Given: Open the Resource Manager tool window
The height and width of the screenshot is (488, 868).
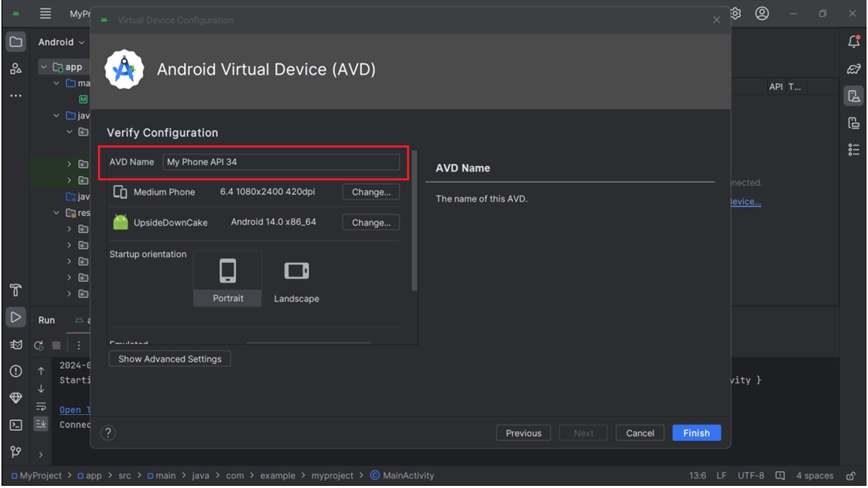Looking at the screenshot, I should pyautogui.click(x=16, y=69).
